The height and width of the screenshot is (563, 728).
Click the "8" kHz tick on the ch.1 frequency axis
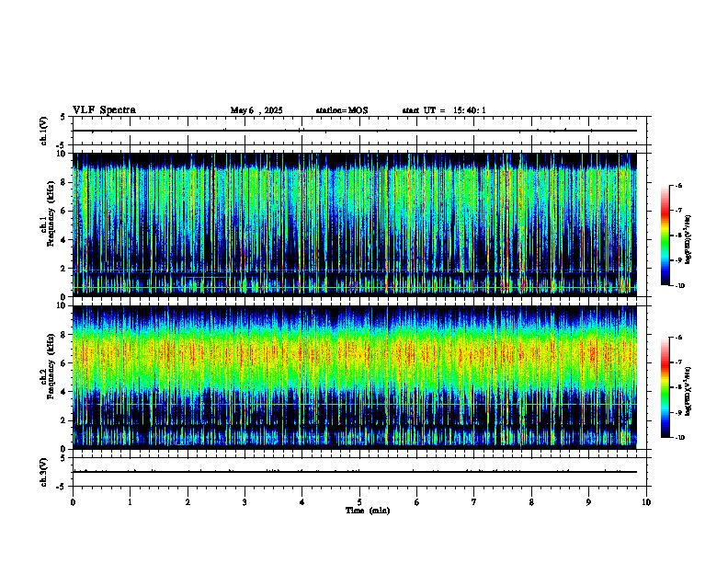pos(64,182)
